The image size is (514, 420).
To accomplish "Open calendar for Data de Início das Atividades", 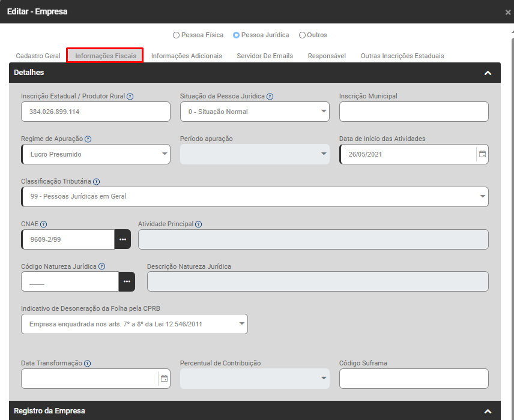I will tap(482, 154).
